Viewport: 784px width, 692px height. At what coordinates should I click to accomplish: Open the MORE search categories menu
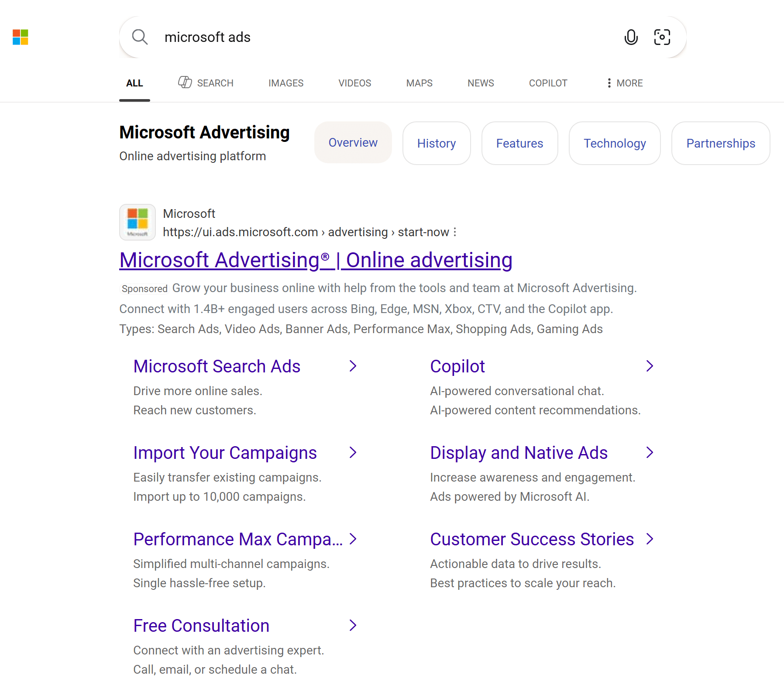click(x=625, y=83)
